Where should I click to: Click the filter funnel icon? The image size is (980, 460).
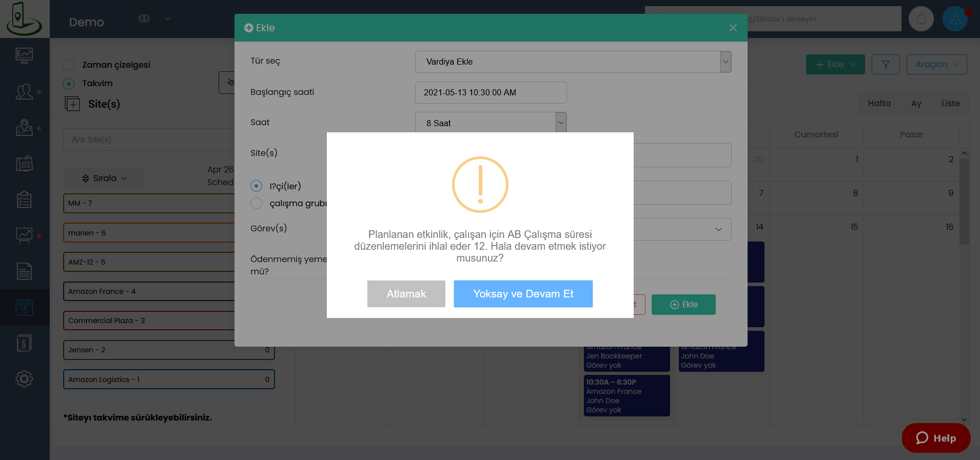point(886,65)
